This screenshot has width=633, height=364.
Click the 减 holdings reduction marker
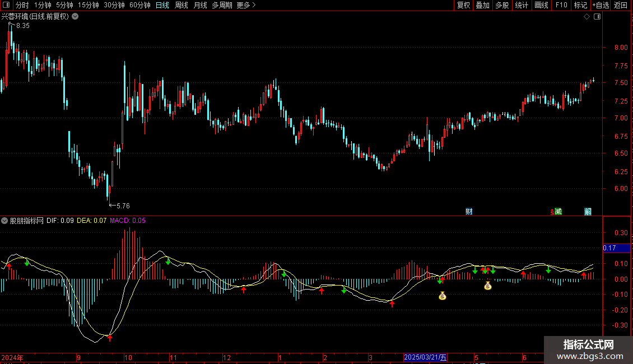(x=558, y=212)
